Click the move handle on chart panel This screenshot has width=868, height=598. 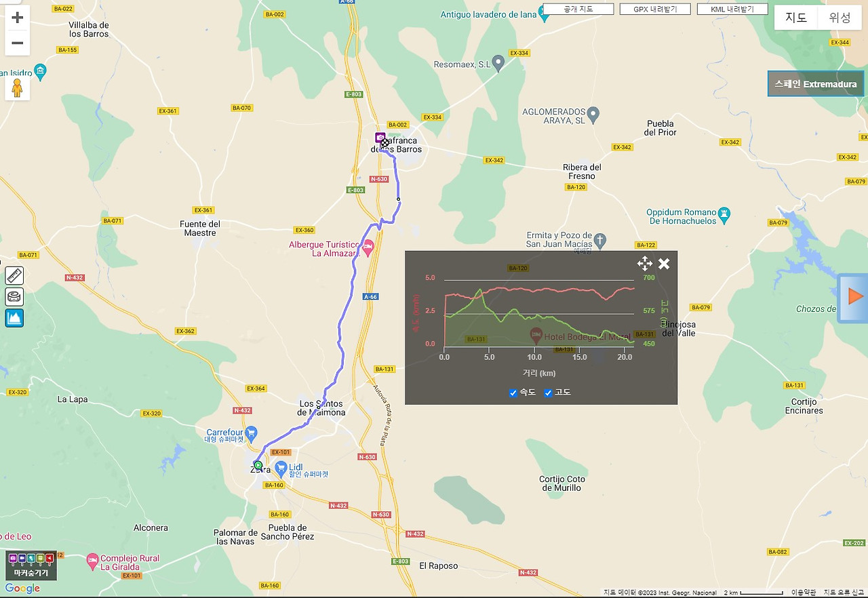point(644,264)
